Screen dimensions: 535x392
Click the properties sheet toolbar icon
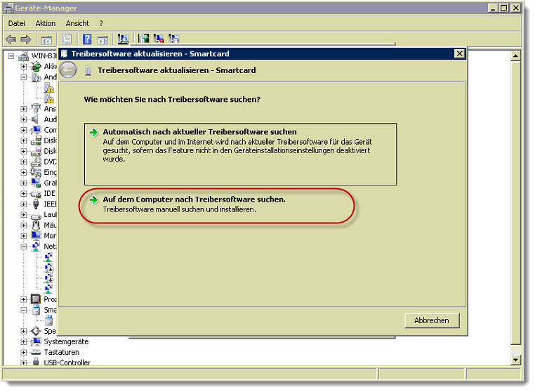67,39
